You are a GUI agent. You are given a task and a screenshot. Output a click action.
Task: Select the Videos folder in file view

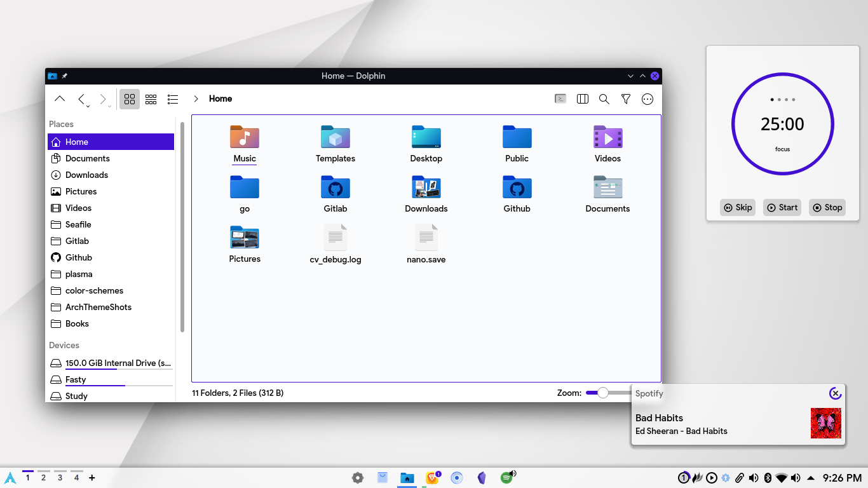point(608,137)
